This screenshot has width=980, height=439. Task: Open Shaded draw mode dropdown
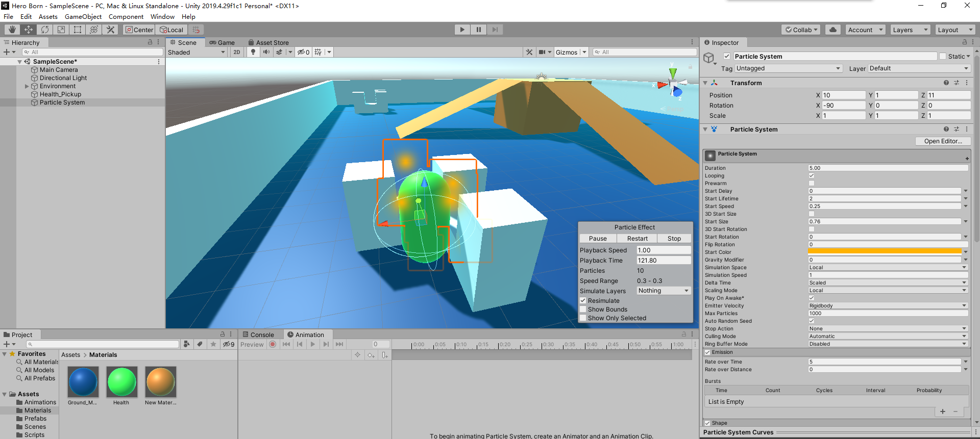click(x=197, y=52)
